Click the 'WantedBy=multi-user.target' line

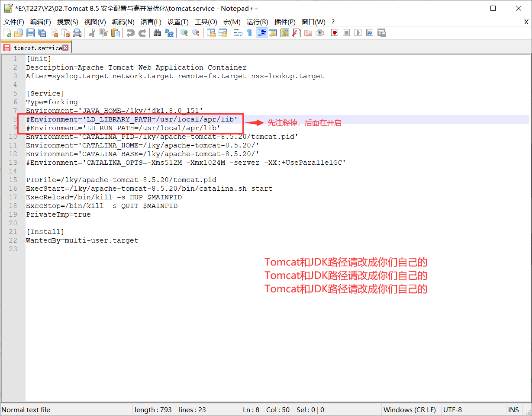coord(82,240)
